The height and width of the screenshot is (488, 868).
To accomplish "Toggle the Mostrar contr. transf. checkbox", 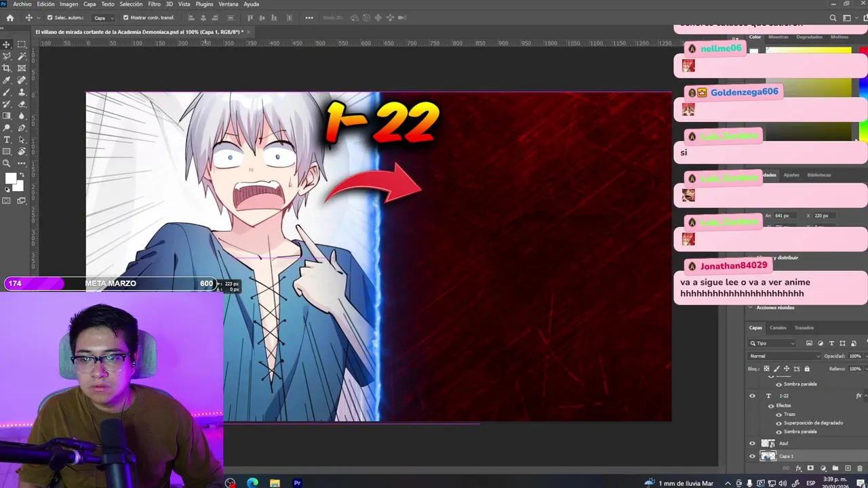I will click(x=125, y=18).
